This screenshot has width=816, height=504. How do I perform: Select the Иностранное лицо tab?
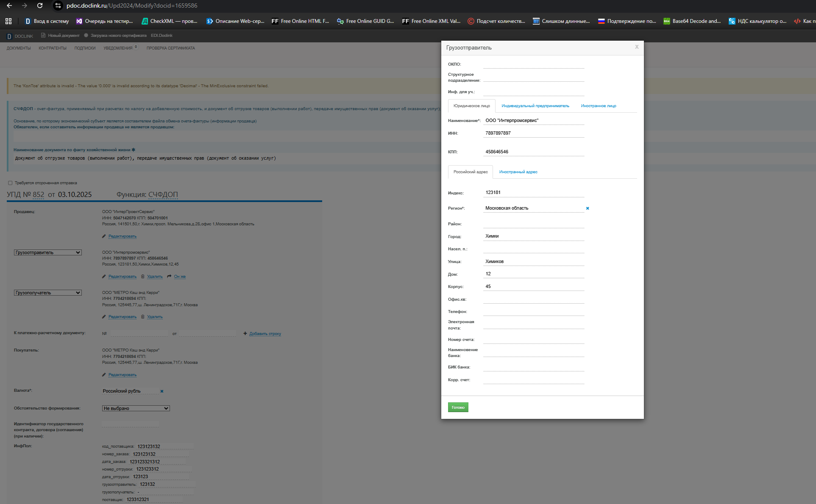[598, 106]
